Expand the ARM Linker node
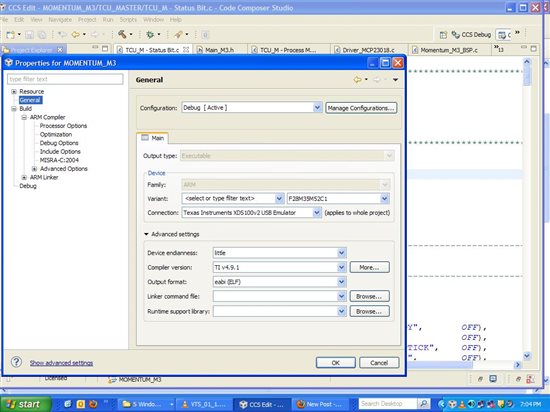The image size is (550, 412). coord(24,177)
